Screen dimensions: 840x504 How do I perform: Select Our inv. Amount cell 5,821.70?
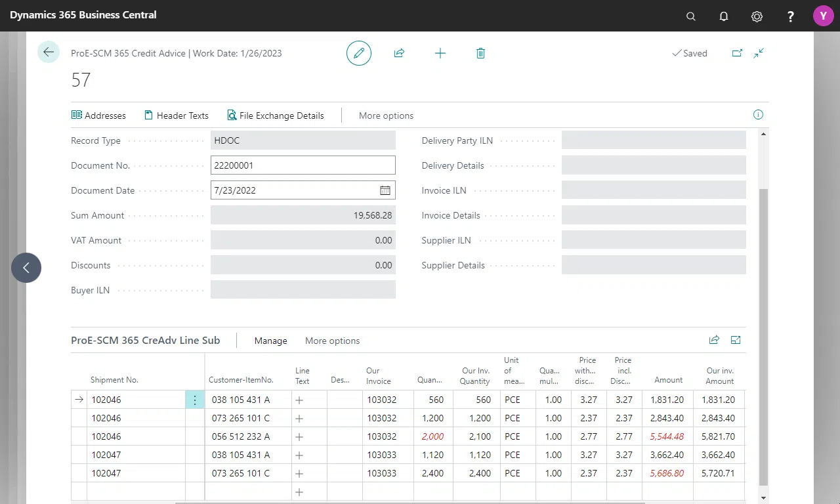point(719,436)
